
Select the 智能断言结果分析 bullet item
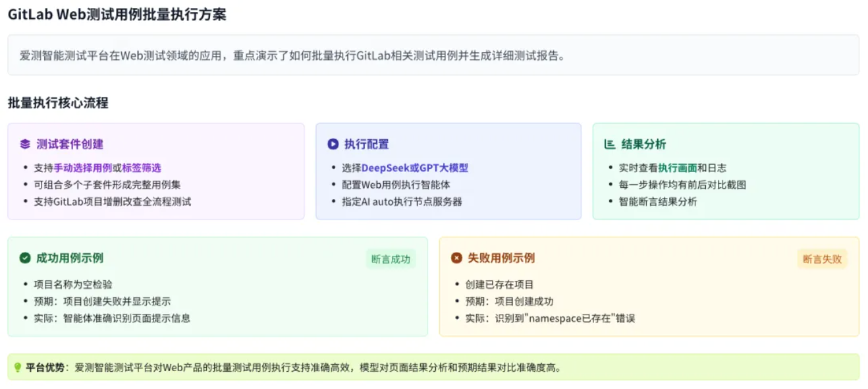(x=659, y=202)
